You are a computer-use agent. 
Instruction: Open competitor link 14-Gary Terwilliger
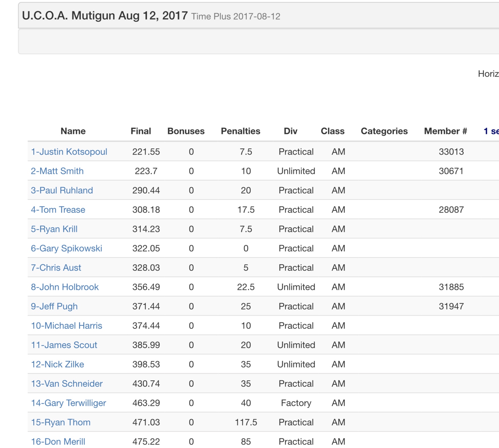[x=68, y=403]
